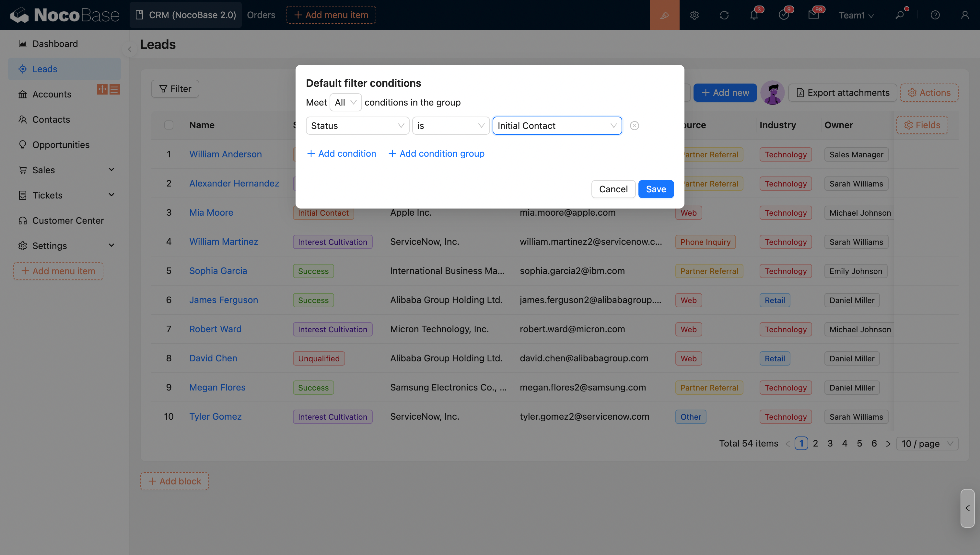Save the default filter conditions
The width and height of the screenshot is (980, 555).
pos(656,189)
